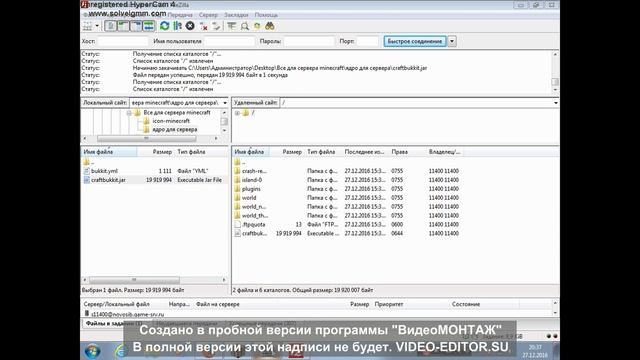Screen dimensions: 640x360
Task: Select the remote root folder
Action: (249, 113)
